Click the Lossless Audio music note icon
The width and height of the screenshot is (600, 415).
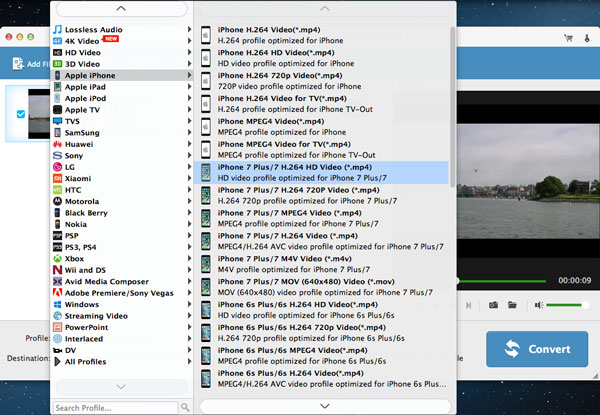(57, 29)
